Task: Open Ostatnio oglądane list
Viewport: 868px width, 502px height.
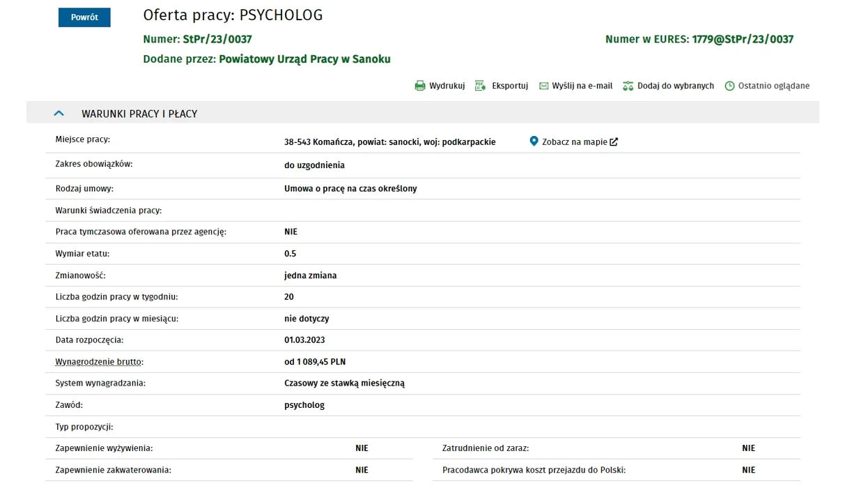Action: point(774,86)
